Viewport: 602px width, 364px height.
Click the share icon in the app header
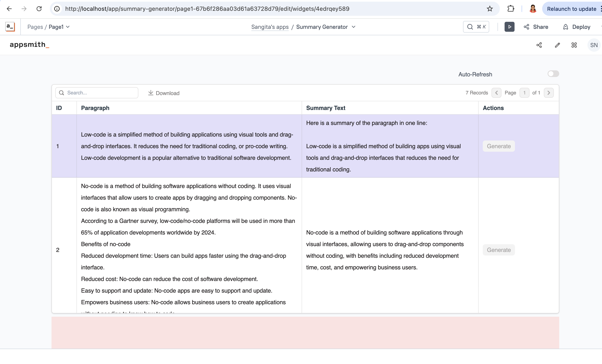pos(539,45)
